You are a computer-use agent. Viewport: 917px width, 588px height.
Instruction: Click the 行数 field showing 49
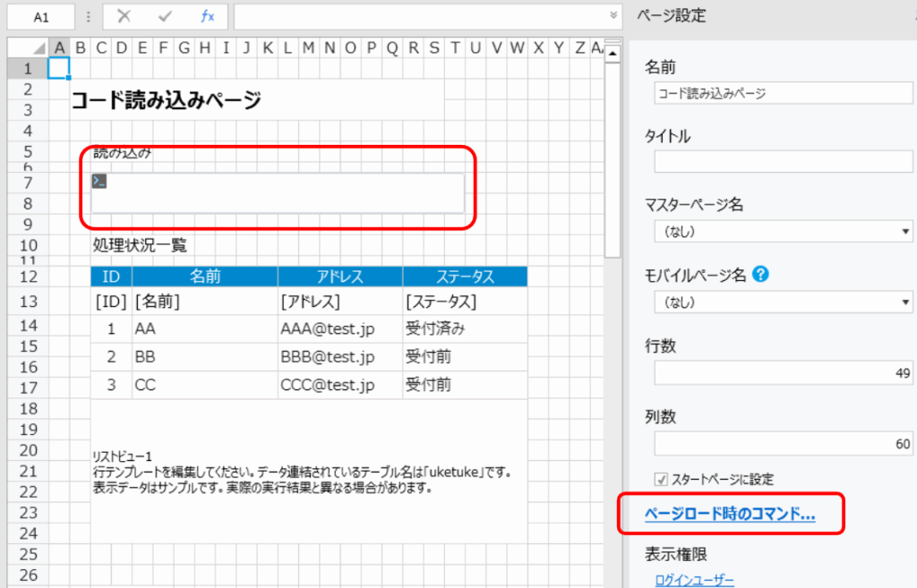pyautogui.click(x=783, y=372)
